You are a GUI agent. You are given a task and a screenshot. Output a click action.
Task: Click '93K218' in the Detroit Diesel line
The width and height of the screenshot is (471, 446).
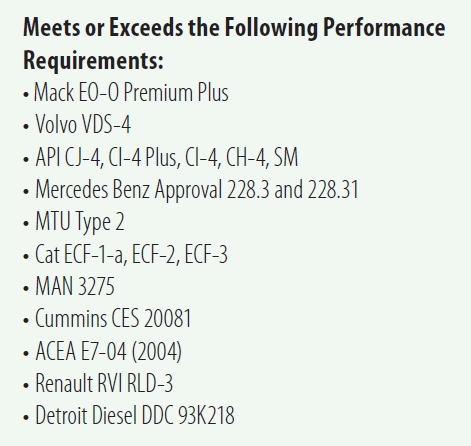206,415
